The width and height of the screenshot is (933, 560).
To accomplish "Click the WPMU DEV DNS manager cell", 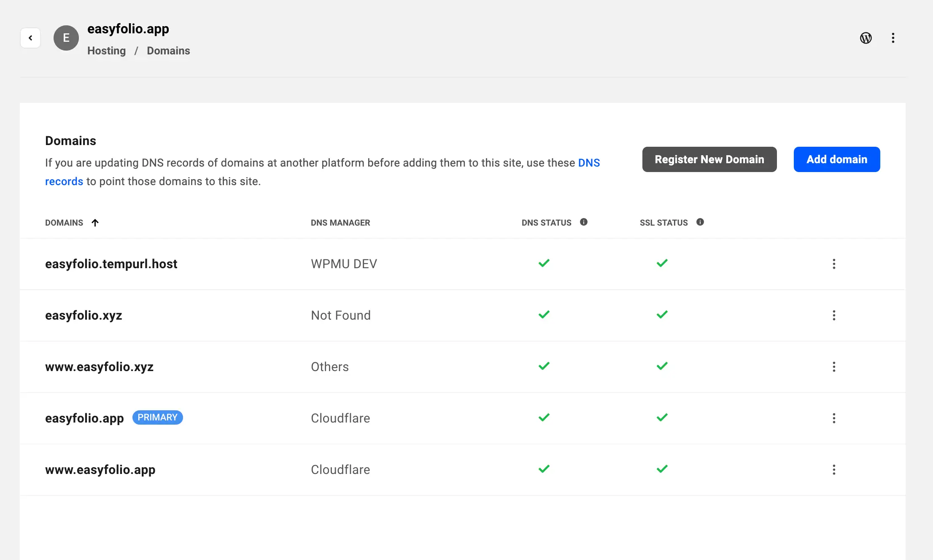I will pyautogui.click(x=344, y=264).
